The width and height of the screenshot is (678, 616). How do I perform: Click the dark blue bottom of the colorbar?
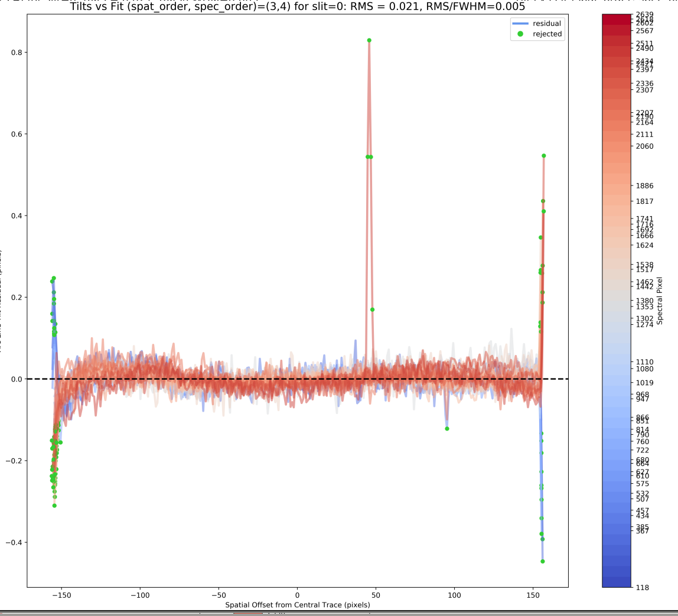pyautogui.click(x=617, y=582)
